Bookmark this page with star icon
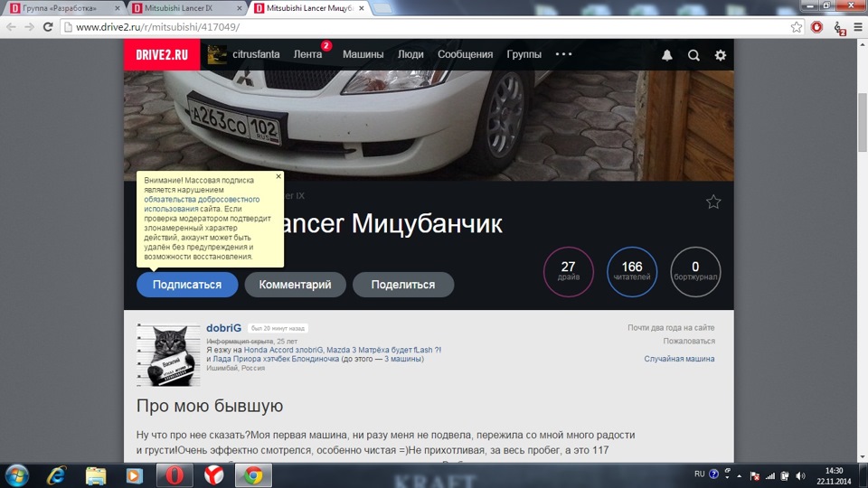The image size is (868, 488). point(796,27)
